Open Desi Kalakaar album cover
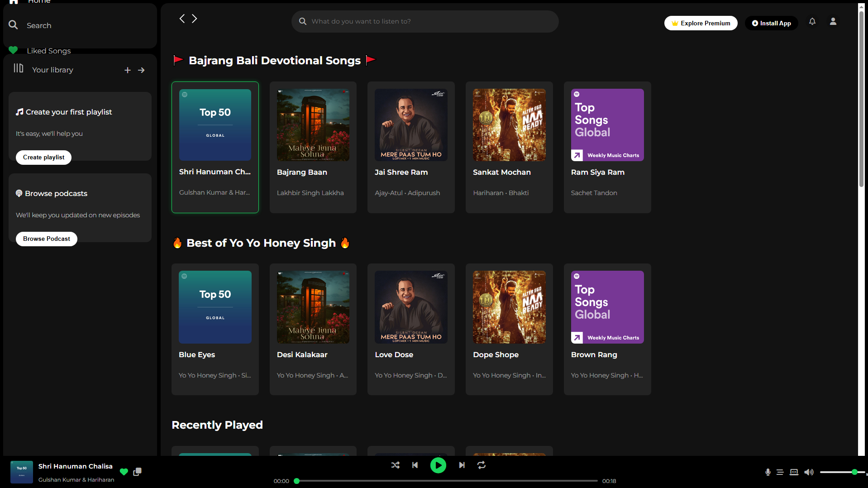This screenshot has height=488, width=868. [313, 307]
